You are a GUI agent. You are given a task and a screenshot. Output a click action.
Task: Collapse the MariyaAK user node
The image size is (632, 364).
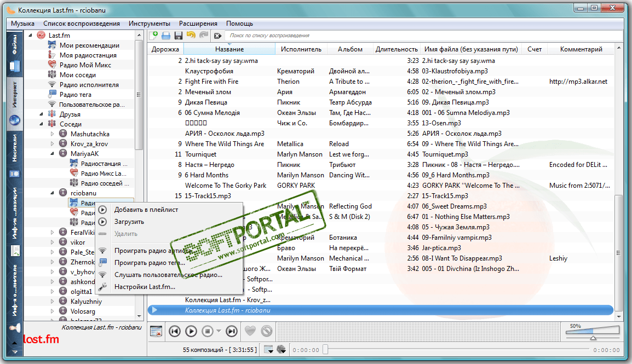pyautogui.click(x=52, y=153)
